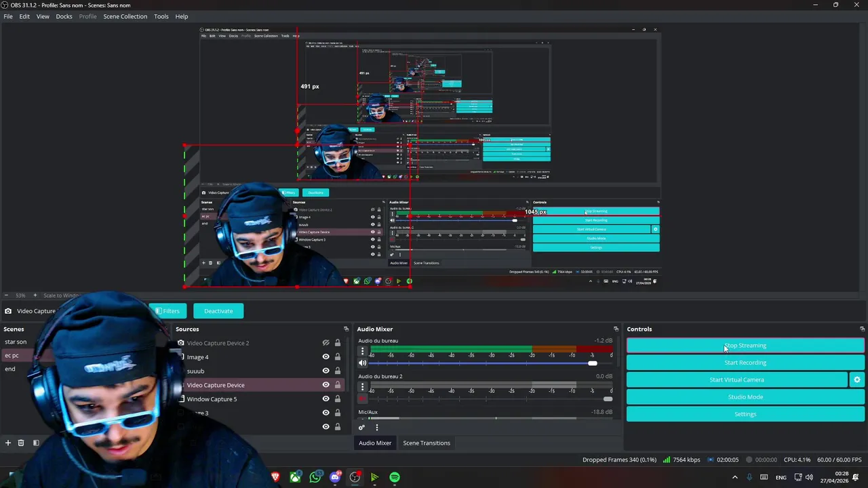Open virtual camera settings gear
The image size is (868, 488).
[857, 380]
